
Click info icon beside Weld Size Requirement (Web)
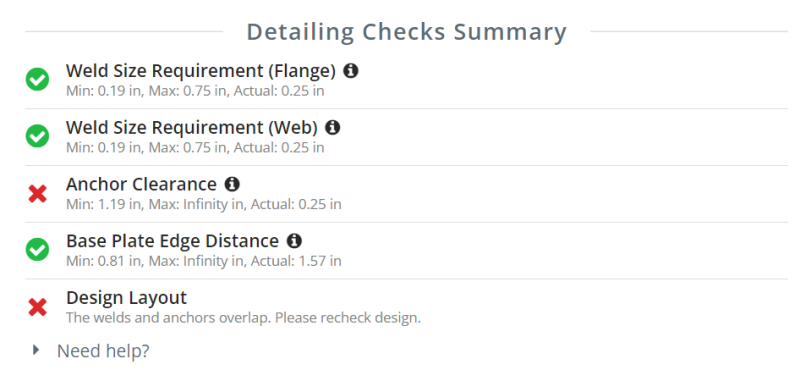(333, 128)
